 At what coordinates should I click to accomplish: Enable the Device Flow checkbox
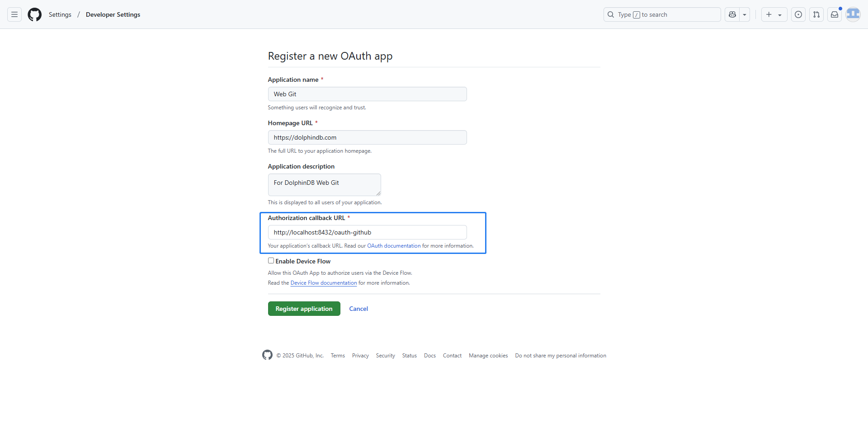(x=271, y=261)
